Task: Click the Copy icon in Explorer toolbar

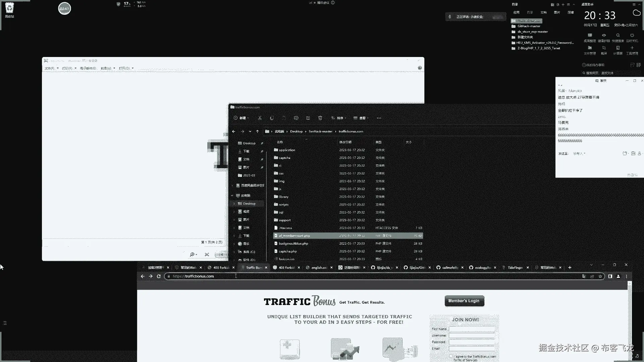Action: (x=272, y=118)
